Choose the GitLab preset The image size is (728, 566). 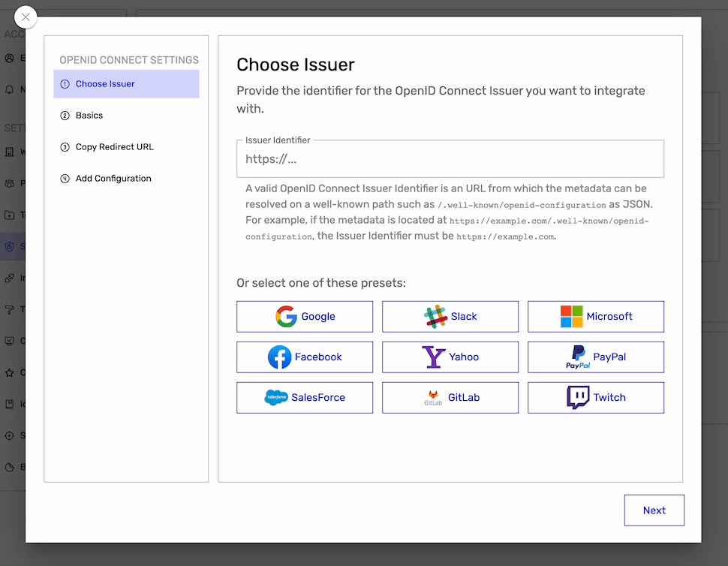pos(450,397)
